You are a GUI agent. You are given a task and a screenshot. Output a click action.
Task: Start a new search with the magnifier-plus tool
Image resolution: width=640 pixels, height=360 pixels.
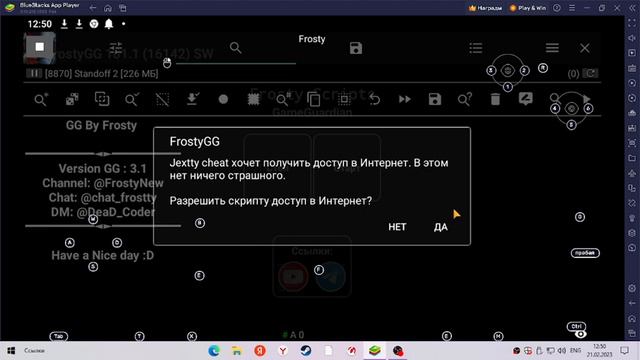coord(41,99)
